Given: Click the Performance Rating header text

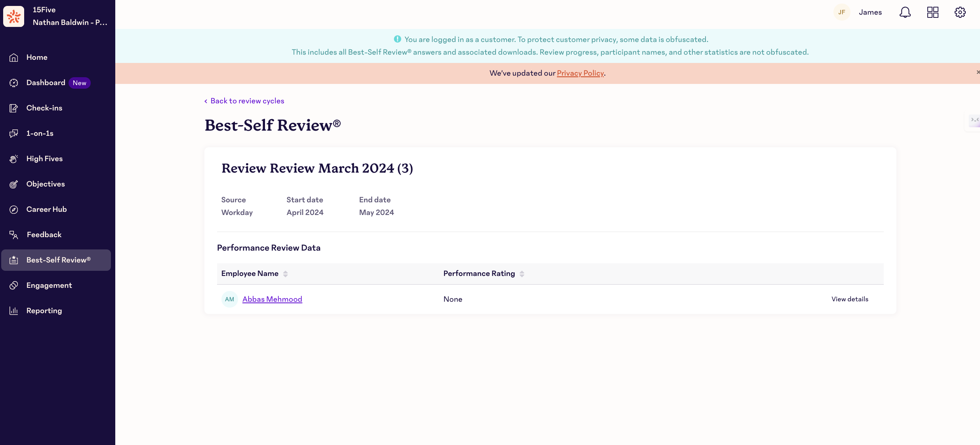Looking at the screenshot, I should point(479,274).
